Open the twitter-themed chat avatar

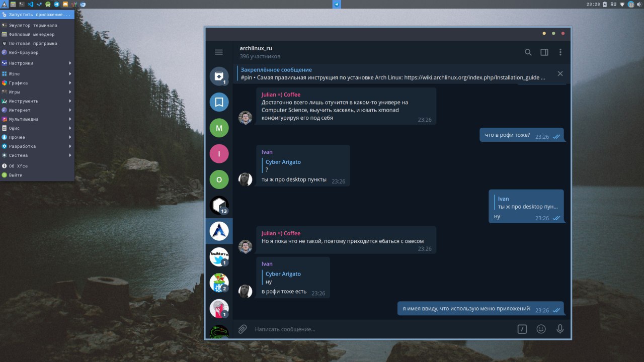click(219, 257)
